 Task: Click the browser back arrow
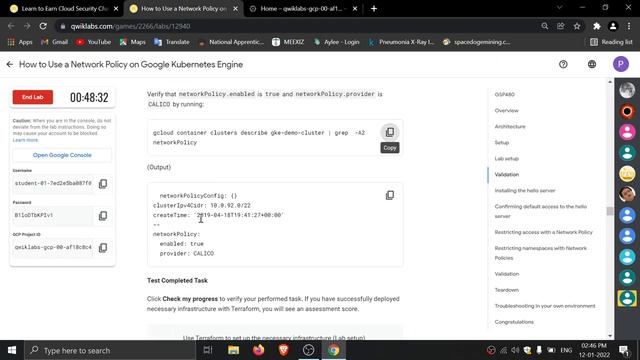[11, 26]
